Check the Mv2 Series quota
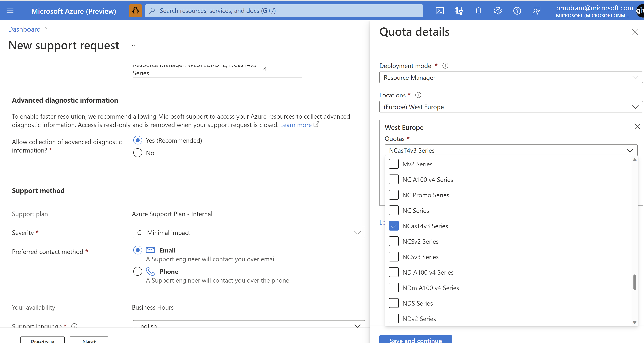This screenshot has width=644, height=343. (x=394, y=164)
